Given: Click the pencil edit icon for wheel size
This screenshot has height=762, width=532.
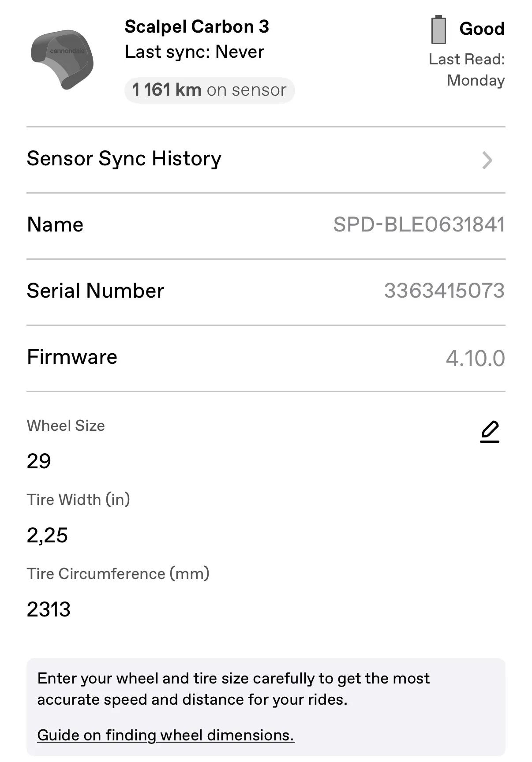Looking at the screenshot, I should pyautogui.click(x=490, y=432).
